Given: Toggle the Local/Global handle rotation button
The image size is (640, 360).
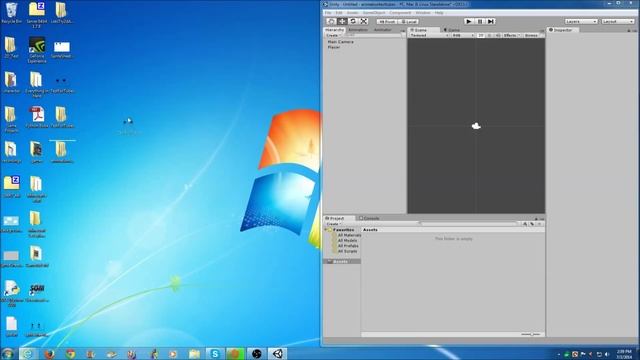Looking at the screenshot, I should point(408,21).
